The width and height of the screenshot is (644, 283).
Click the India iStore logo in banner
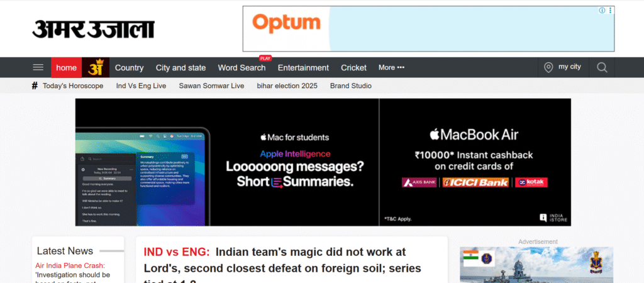tap(553, 218)
